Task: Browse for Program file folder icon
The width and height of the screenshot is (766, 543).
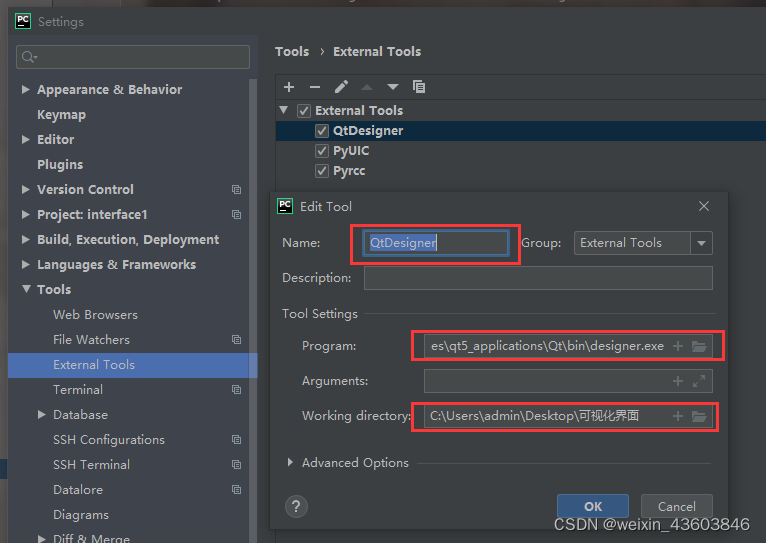Action: tap(699, 346)
